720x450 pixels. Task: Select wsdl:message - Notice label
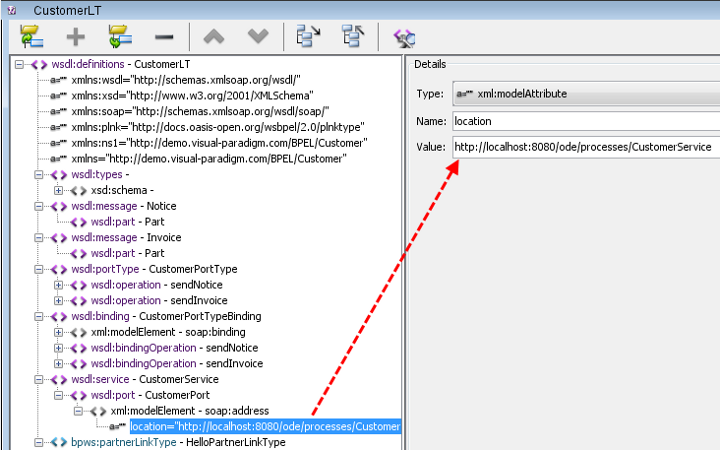pyautogui.click(x=124, y=206)
